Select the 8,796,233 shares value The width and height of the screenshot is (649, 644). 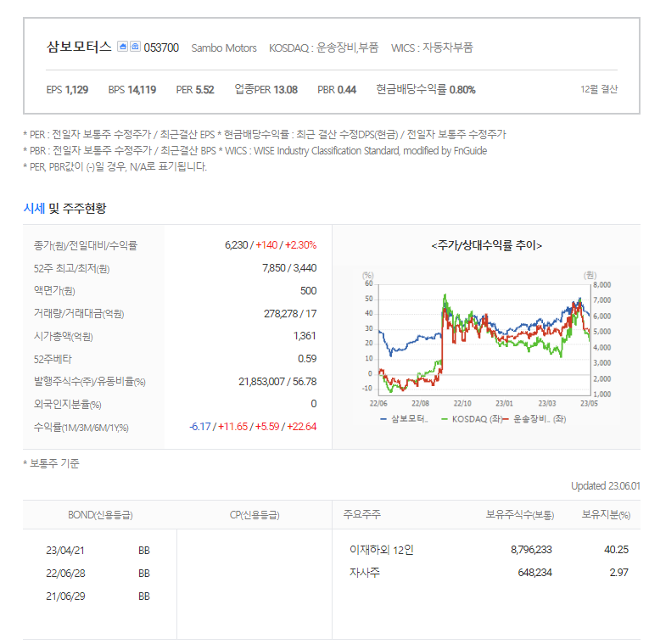coord(531,550)
